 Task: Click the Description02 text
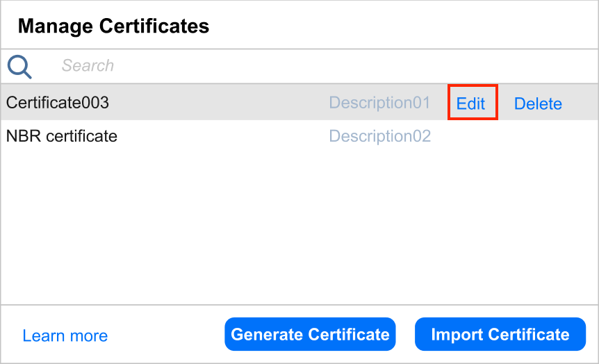[x=379, y=136]
